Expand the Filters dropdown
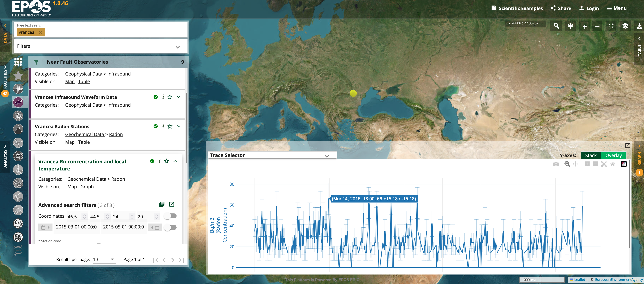Image resolution: width=644 pixels, height=284 pixels. coord(177,47)
